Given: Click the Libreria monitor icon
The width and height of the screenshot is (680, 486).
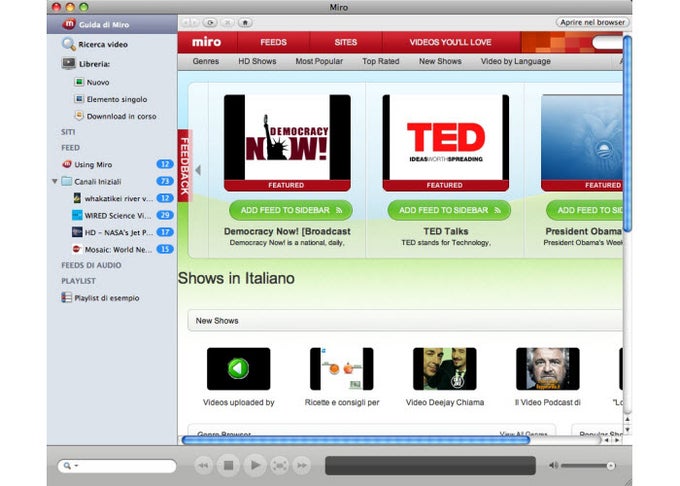Looking at the screenshot, I should point(69,63).
